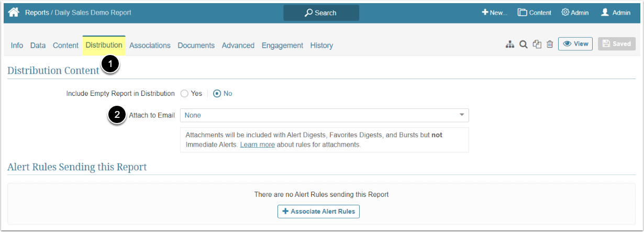This screenshot has width=644, height=232.
Task: Open the gear Admin menu
Action: tap(575, 13)
